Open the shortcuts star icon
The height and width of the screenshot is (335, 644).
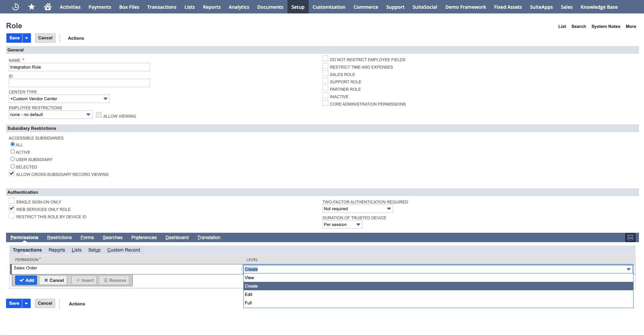coord(31,6)
